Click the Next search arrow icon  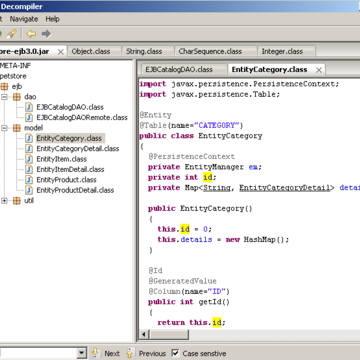[96, 353]
